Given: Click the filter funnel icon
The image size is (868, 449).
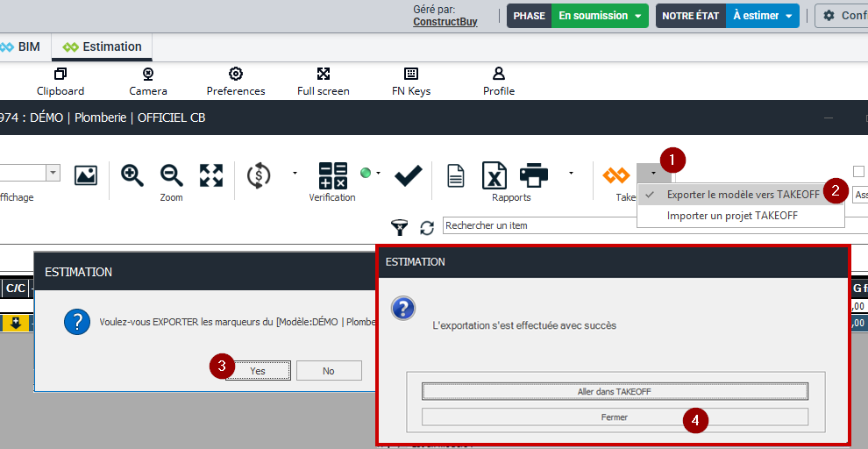Looking at the screenshot, I should pos(400,227).
